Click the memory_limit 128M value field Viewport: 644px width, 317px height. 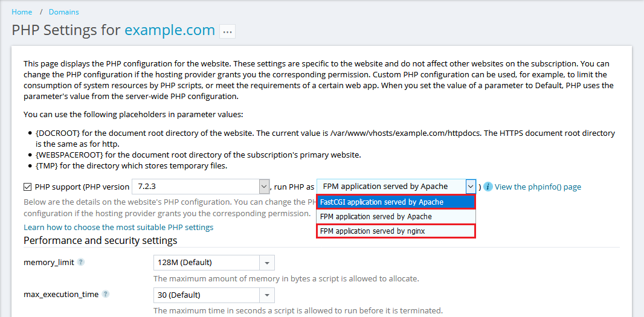point(206,263)
